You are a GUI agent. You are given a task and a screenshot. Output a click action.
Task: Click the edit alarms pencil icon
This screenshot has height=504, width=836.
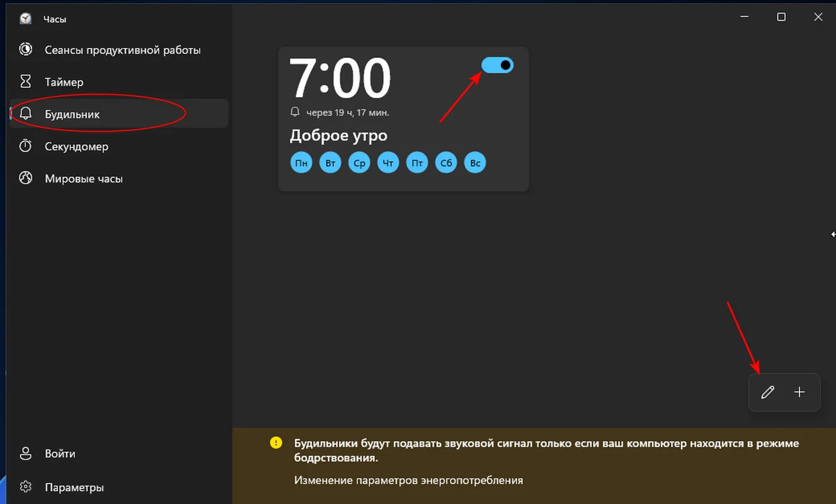[x=767, y=392]
